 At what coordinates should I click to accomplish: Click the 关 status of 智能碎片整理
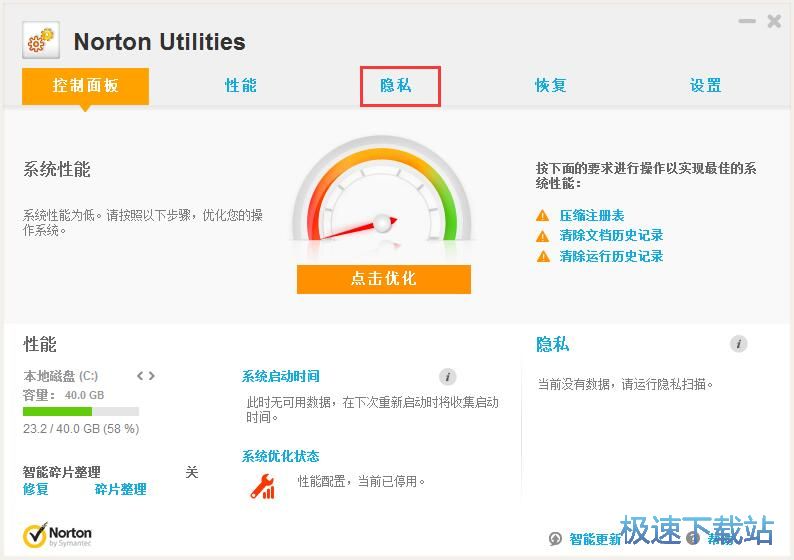click(191, 472)
